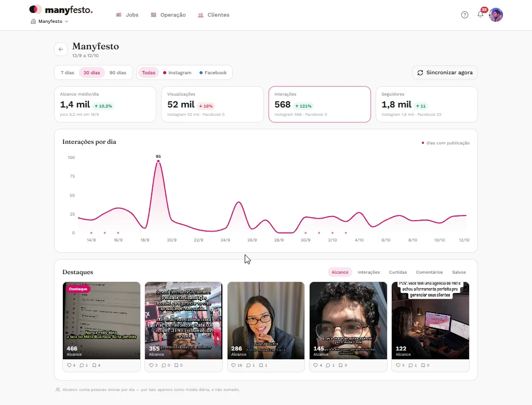Filter by Todas platforms

point(149,73)
